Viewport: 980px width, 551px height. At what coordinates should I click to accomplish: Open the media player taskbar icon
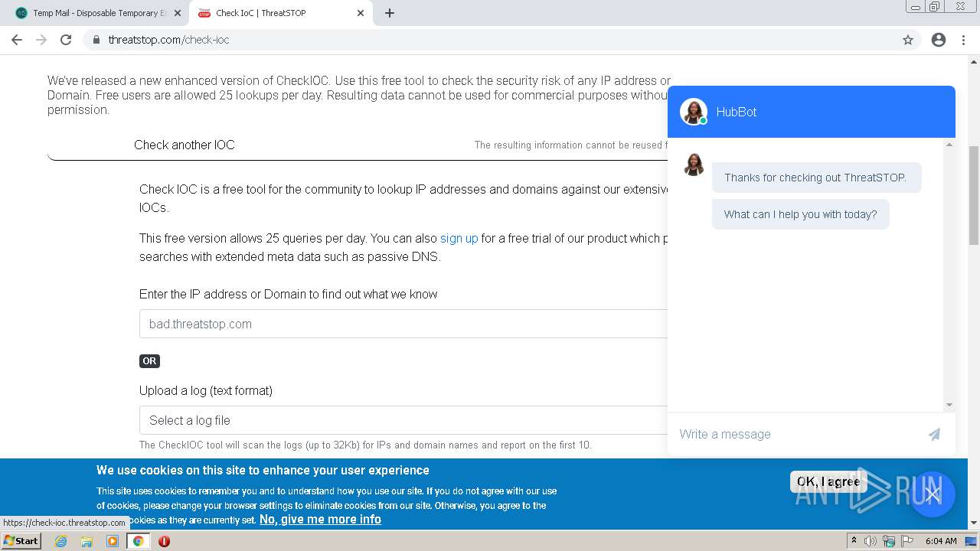pos(113,541)
